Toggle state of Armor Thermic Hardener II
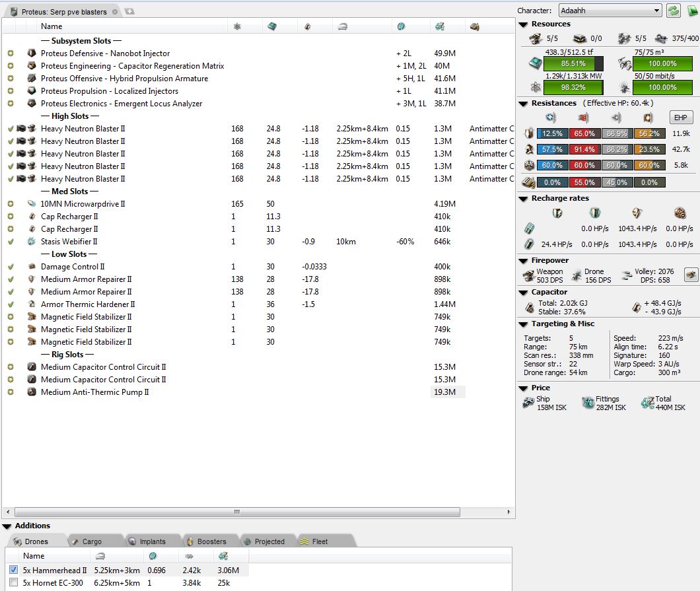This screenshot has height=591, width=700. (x=11, y=304)
